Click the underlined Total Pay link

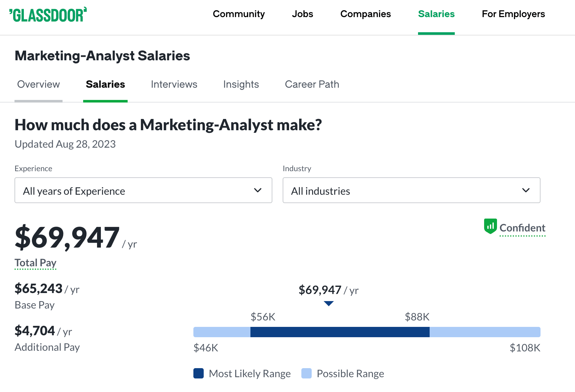tap(35, 263)
